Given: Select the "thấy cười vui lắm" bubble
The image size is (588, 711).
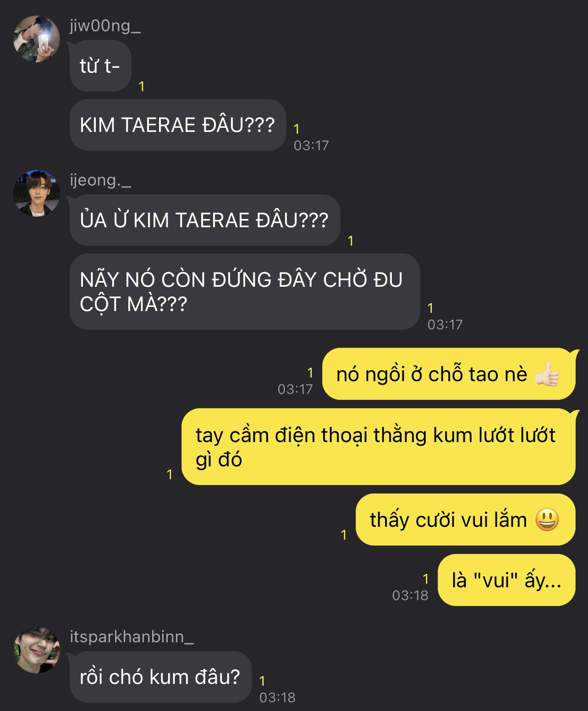Looking at the screenshot, I should click(x=466, y=520).
